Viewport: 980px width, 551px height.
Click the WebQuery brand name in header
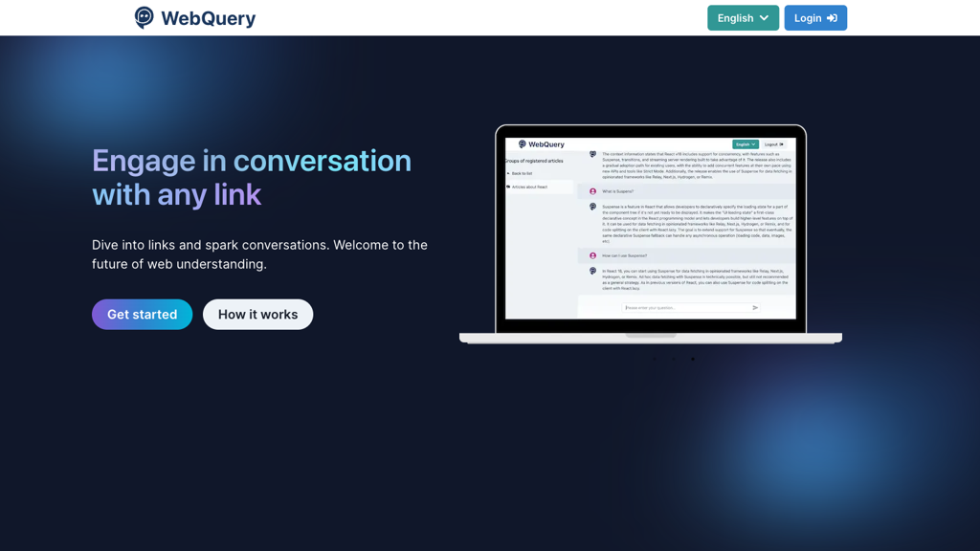pyautogui.click(x=208, y=18)
